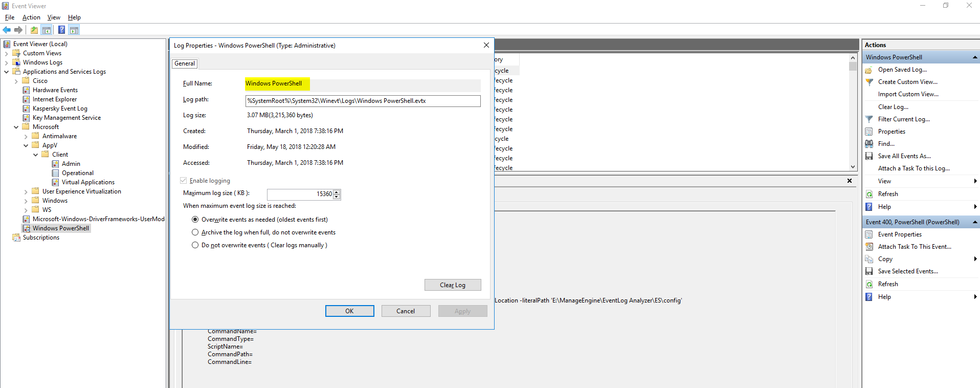Choose Import Custom View in Actions pane
980x388 pixels.
(908, 94)
